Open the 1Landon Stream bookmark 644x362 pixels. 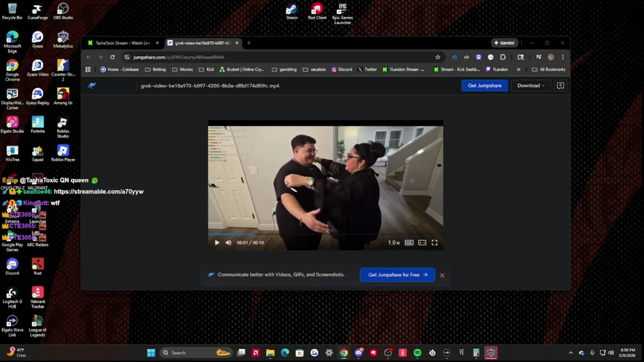point(404,69)
